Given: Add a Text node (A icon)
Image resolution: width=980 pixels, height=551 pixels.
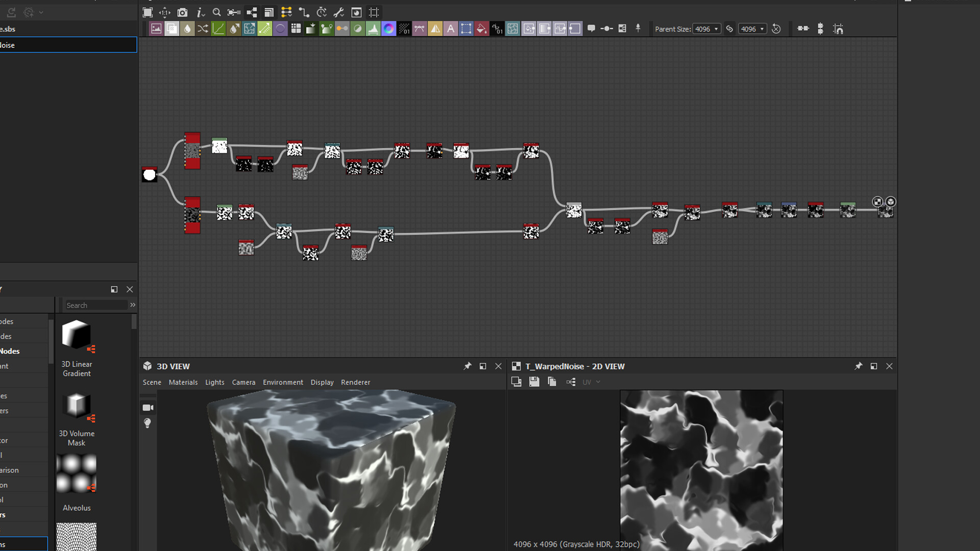Looking at the screenshot, I should point(450,29).
